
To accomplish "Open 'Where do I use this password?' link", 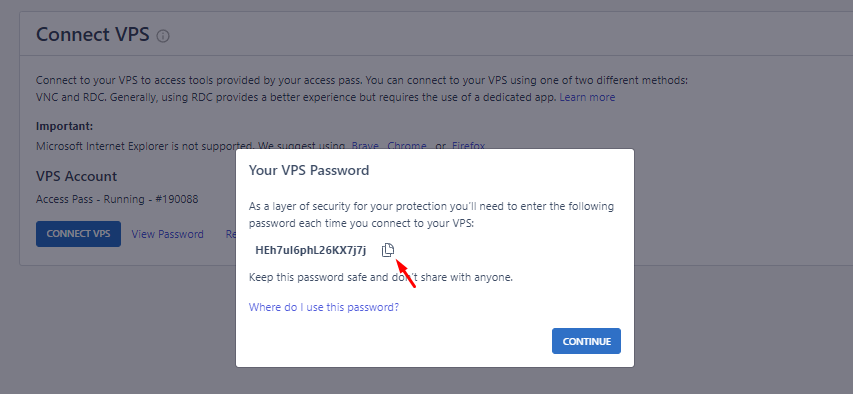I will (324, 307).
